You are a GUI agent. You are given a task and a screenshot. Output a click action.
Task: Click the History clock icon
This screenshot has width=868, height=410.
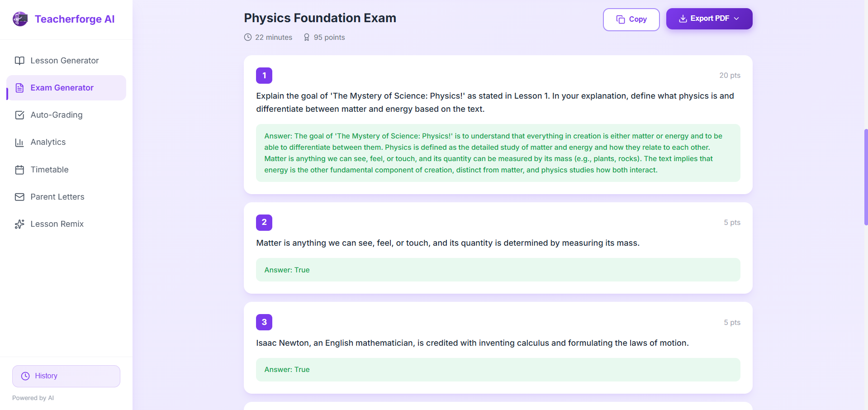25,376
